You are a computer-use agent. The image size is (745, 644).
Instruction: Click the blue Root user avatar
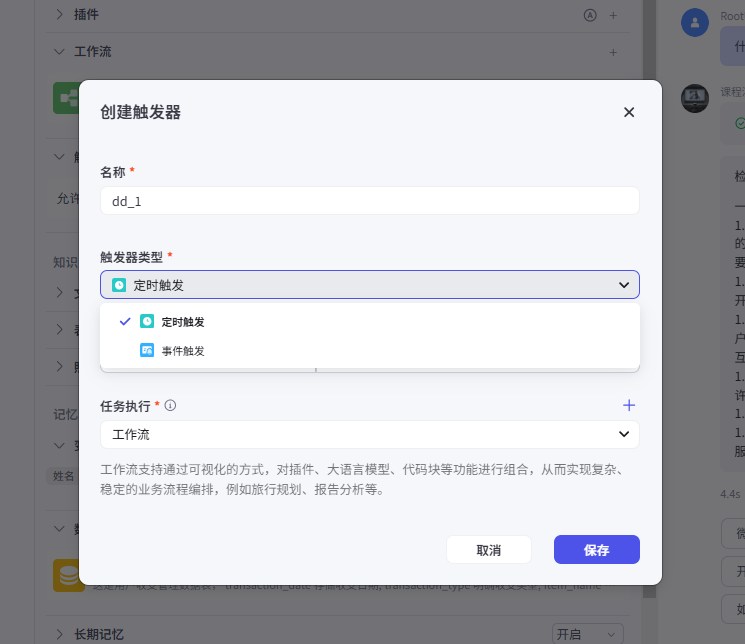tap(695, 22)
